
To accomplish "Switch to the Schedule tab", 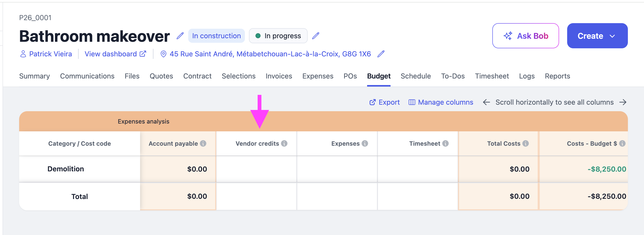I will 416,76.
